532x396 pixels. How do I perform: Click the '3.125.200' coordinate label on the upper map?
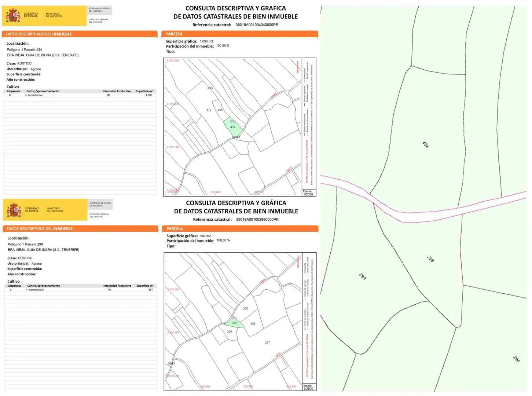173,104
